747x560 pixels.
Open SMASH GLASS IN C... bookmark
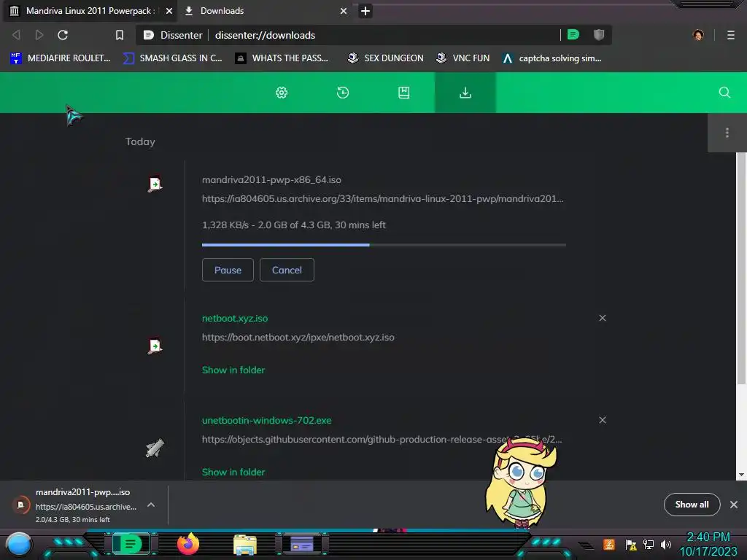pyautogui.click(x=172, y=58)
